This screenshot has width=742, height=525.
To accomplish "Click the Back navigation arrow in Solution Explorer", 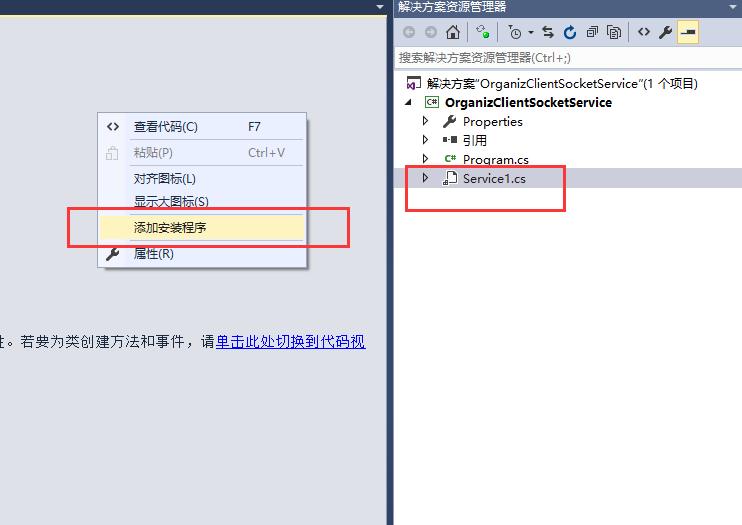I will 409,32.
